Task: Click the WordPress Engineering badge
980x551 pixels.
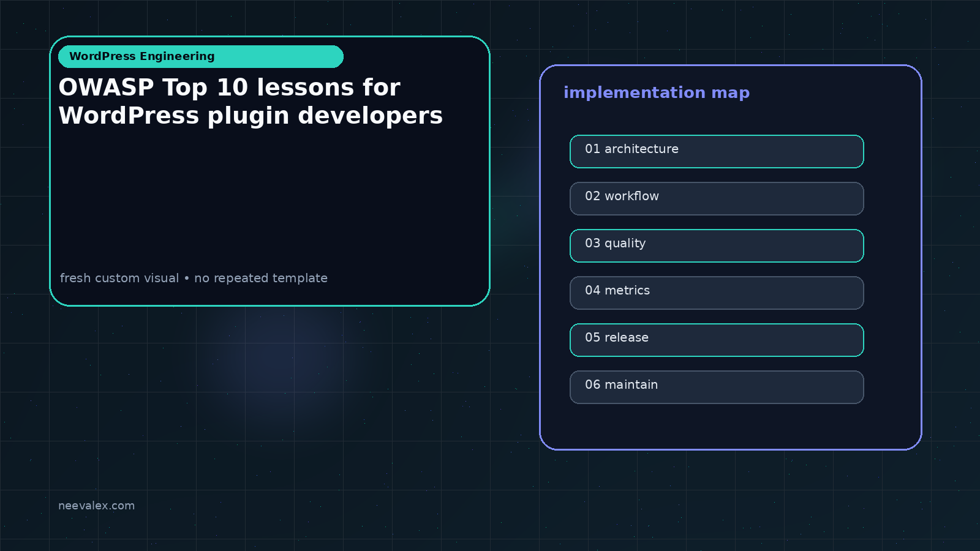Action: (201, 56)
